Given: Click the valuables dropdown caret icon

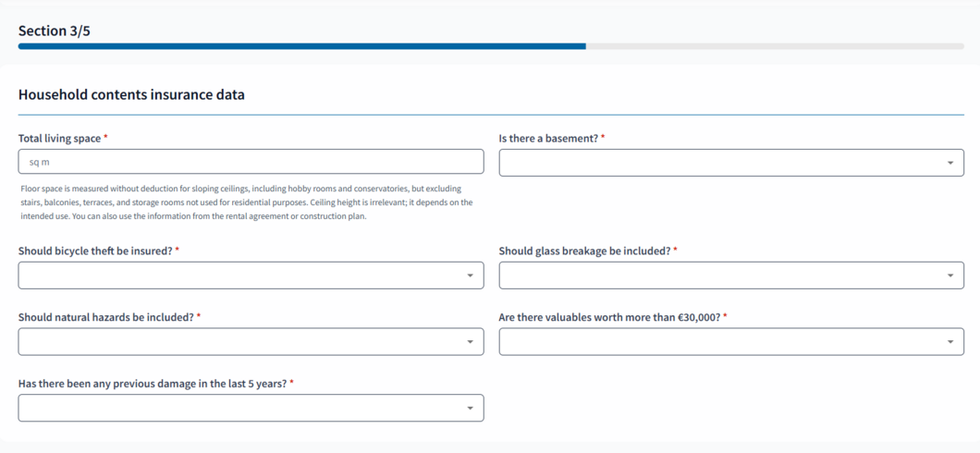Looking at the screenshot, I should coord(949,342).
